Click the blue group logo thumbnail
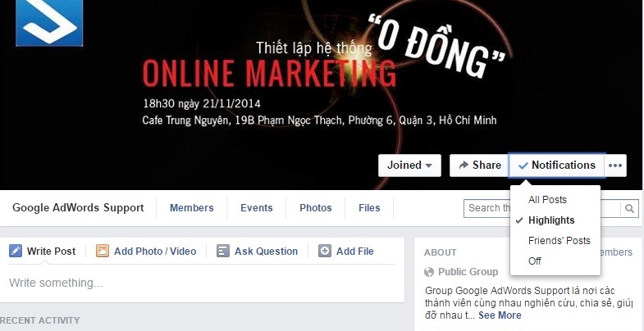This screenshot has width=644, height=331. [x=49, y=23]
